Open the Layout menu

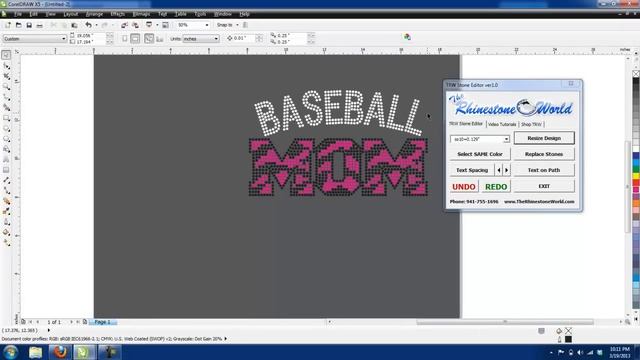pyautogui.click(x=71, y=14)
